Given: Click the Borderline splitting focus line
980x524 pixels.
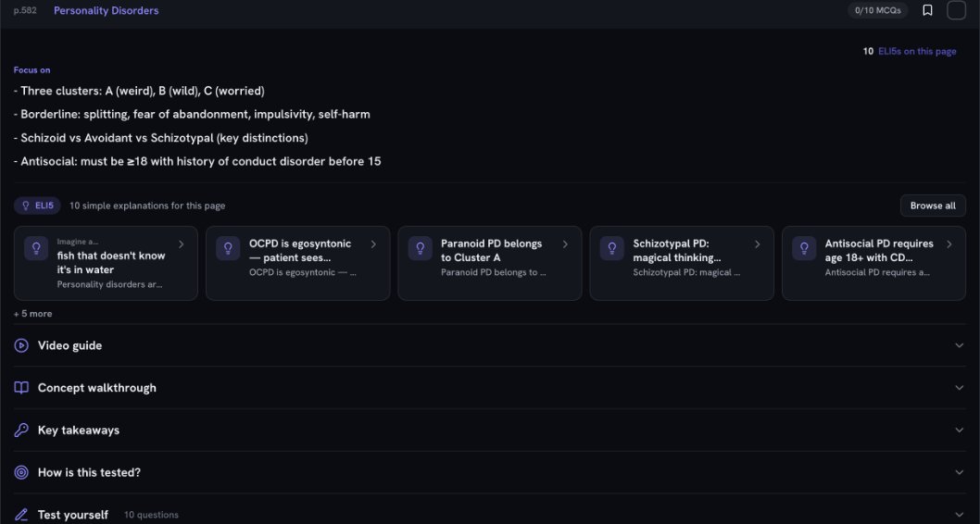Looking at the screenshot, I should [x=192, y=114].
